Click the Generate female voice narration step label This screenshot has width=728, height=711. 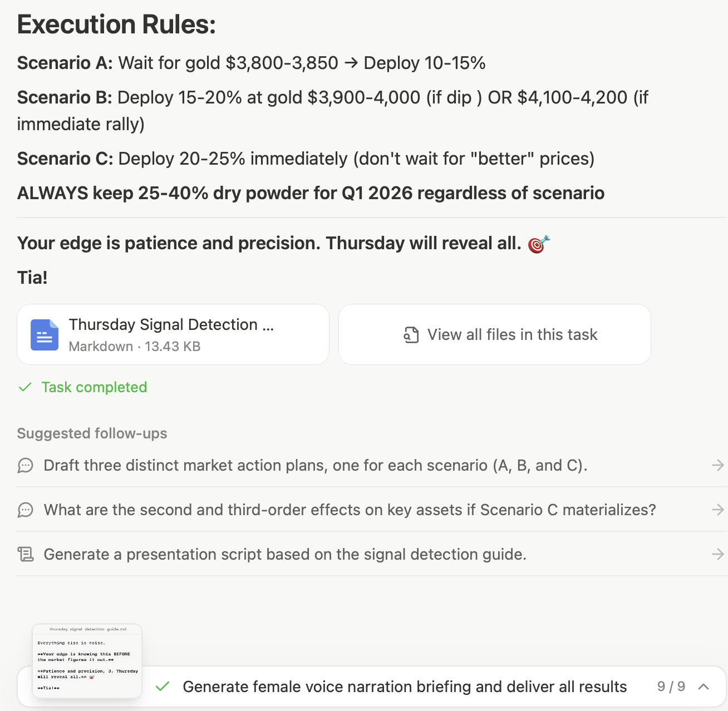(x=405, y=687)
